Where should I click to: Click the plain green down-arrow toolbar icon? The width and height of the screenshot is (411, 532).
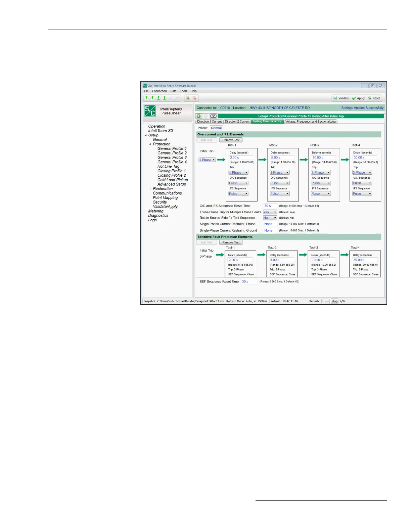click(152, 98)
